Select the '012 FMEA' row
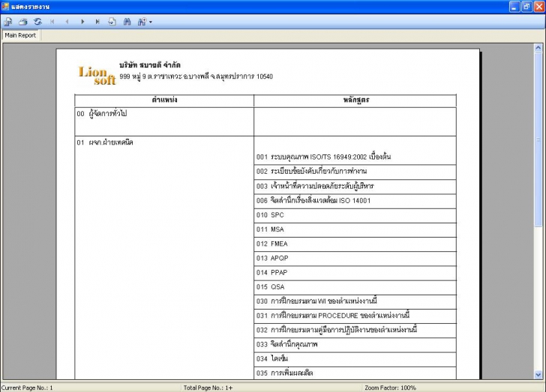 coord(355,244)
